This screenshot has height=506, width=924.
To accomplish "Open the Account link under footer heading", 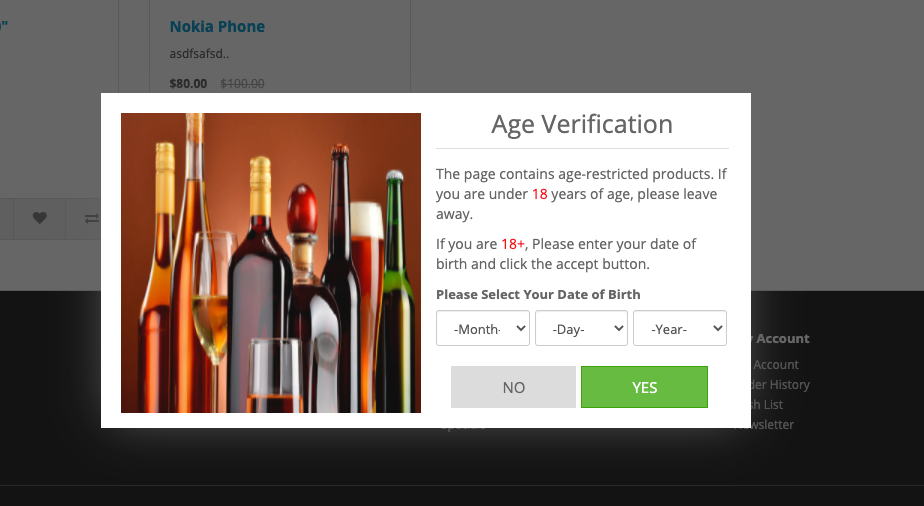I will (x=775, y=365).
